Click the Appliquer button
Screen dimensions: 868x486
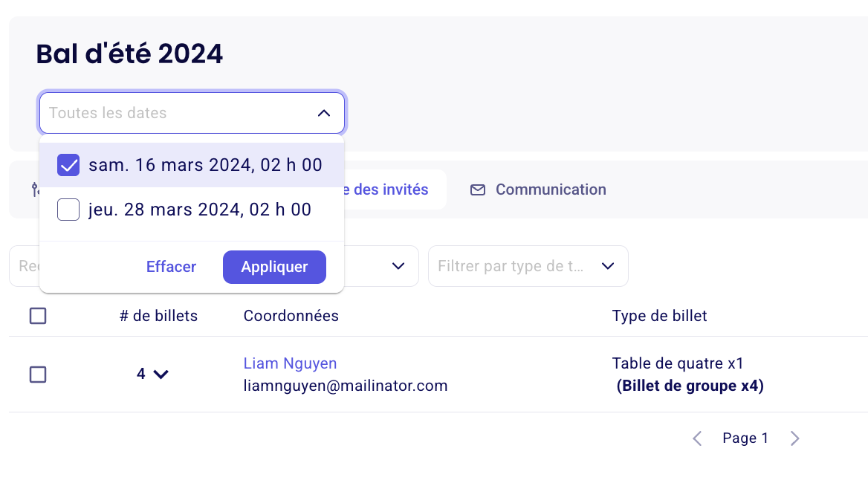274,267
